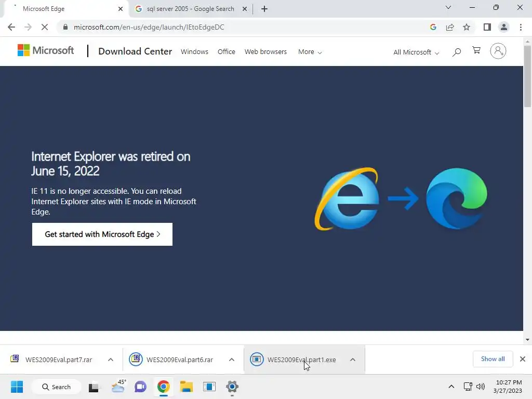Open the weather widget

pyautogui.click(x=118, y=387)
